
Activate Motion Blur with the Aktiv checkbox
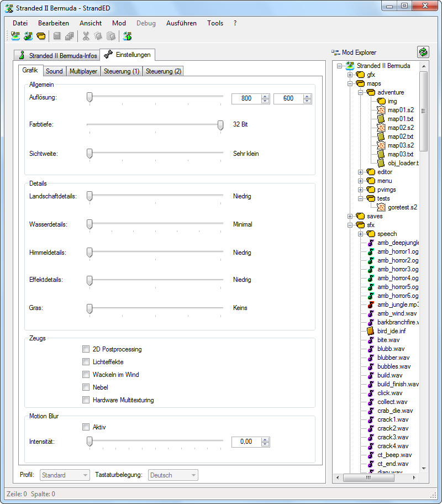86,427
